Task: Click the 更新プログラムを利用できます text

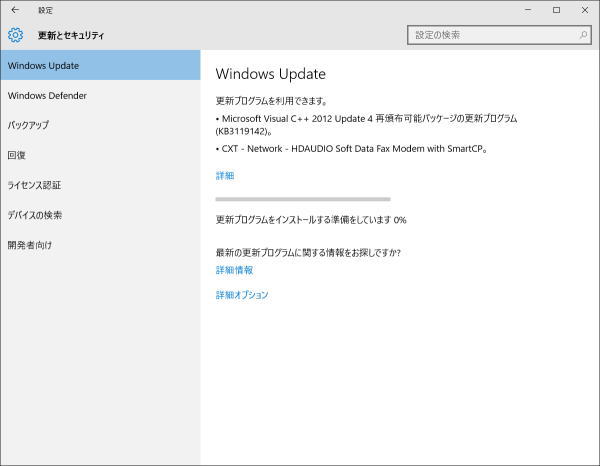Action: [x=272, y=101]
